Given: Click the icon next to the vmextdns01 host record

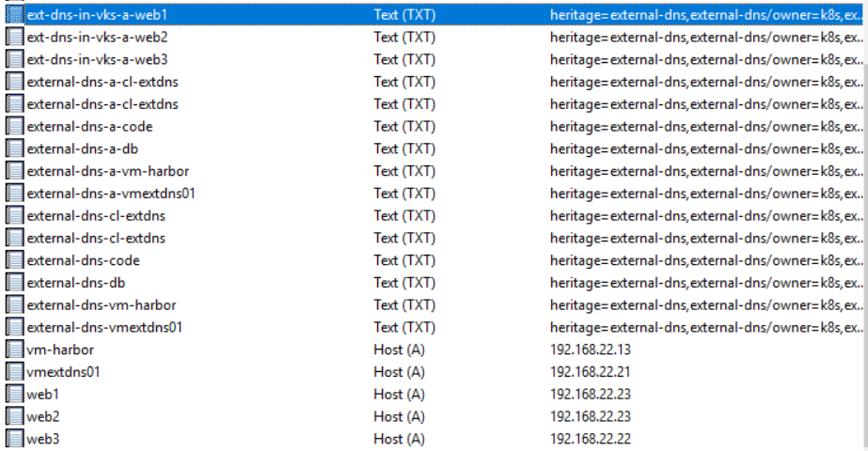Looking at the screenshot, I should [x=14, y=372].
